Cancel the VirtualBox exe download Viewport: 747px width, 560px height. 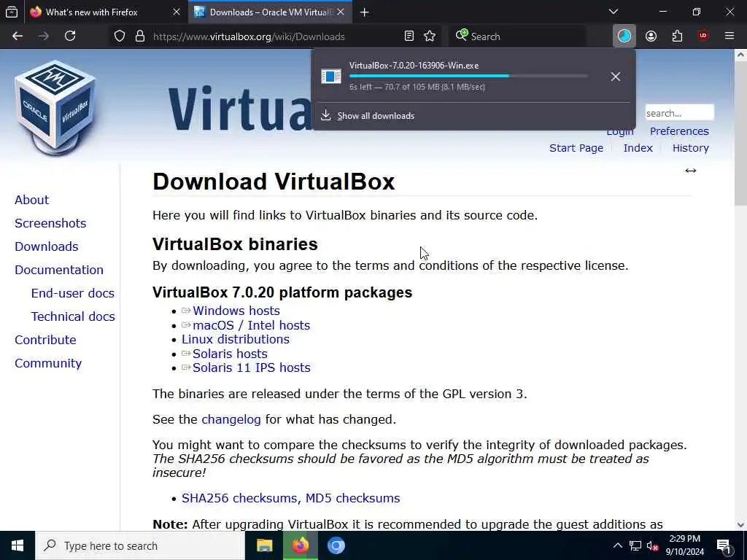pos(616,77)
